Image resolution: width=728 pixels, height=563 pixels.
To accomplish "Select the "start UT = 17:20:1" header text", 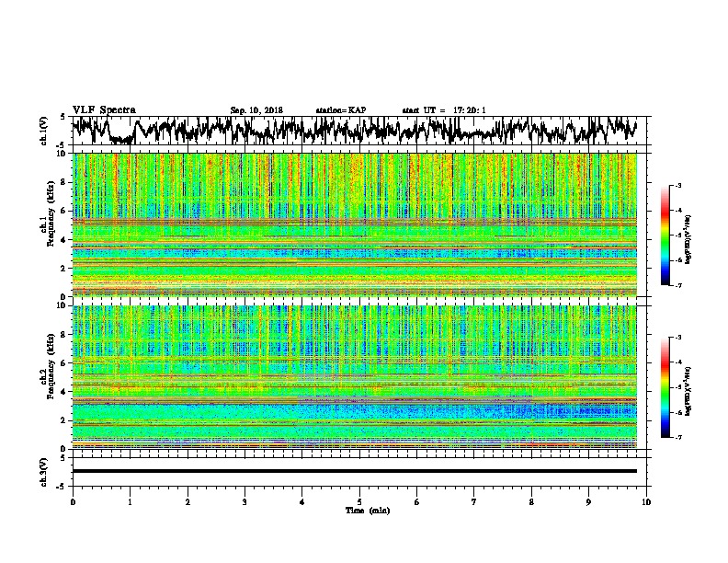I will (x=444, y=110).
